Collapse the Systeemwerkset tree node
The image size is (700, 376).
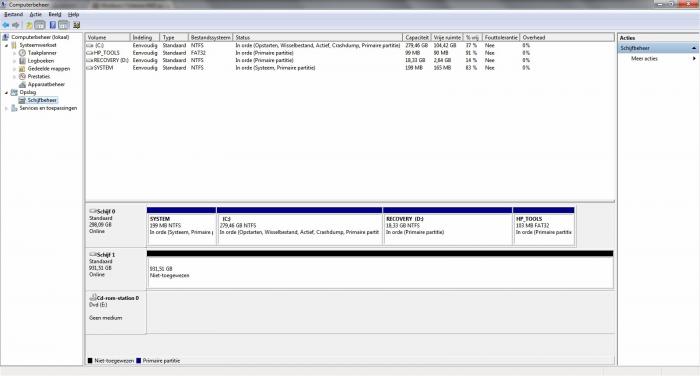[x=6, y=45]
